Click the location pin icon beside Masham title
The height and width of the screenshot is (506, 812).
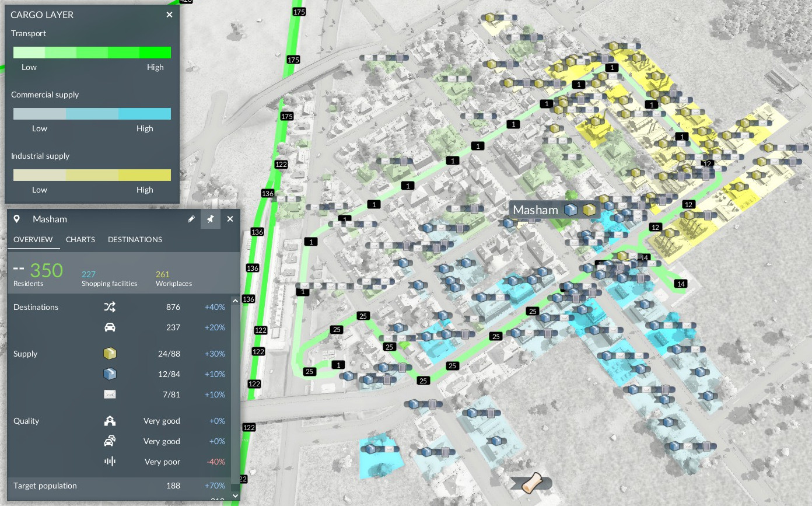17,219
